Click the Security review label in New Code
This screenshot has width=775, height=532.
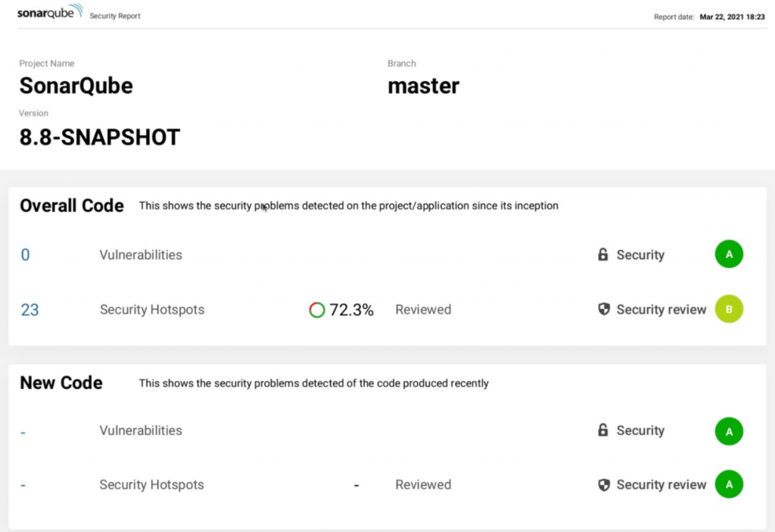point(661,484)
